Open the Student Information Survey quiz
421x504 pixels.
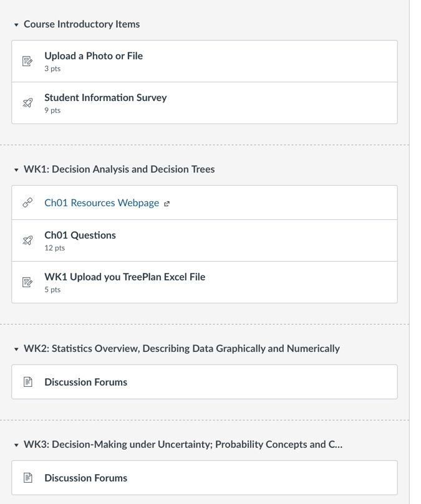coord(105,97)
